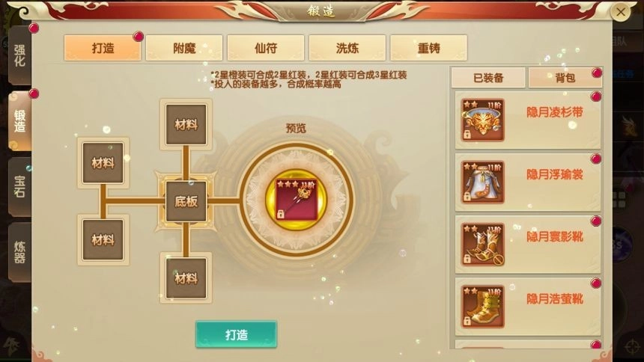This screenshot has height=362, width=644.
Task: Click the green 打造 forge button
Action: pos(236,334)
